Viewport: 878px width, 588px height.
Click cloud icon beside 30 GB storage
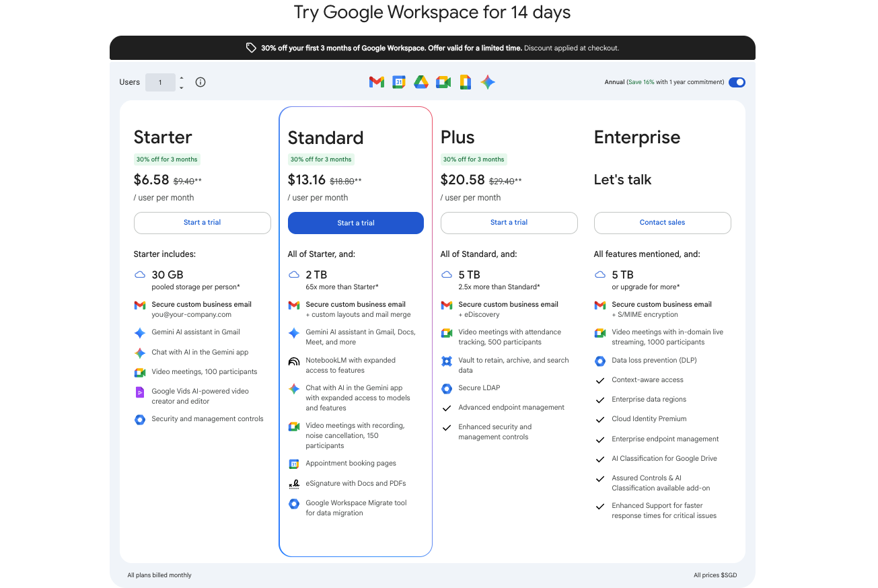tap(140, 274)
